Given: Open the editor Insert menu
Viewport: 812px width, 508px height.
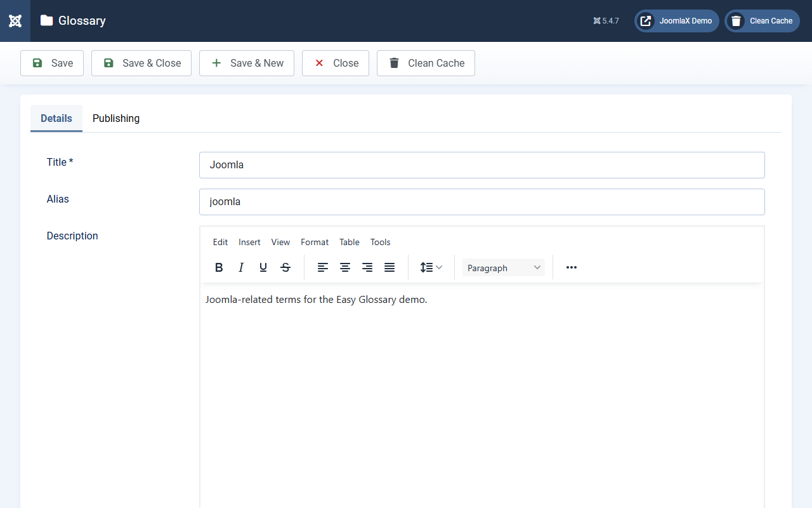Looking at the screenshot, I should [x=249, y=242].
